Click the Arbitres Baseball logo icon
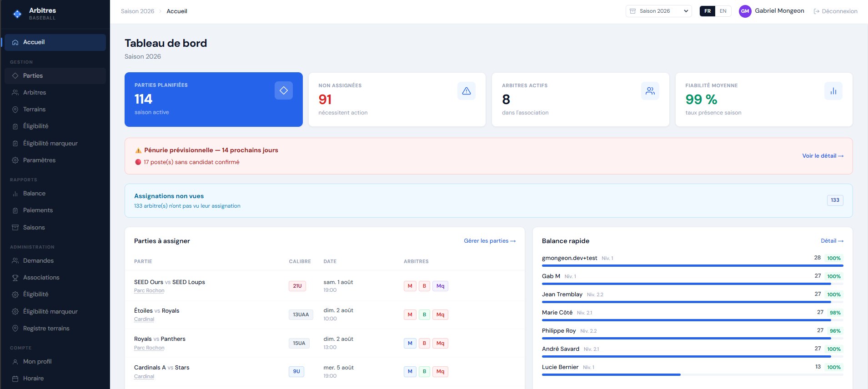868x389 pixels. [17, 14]
